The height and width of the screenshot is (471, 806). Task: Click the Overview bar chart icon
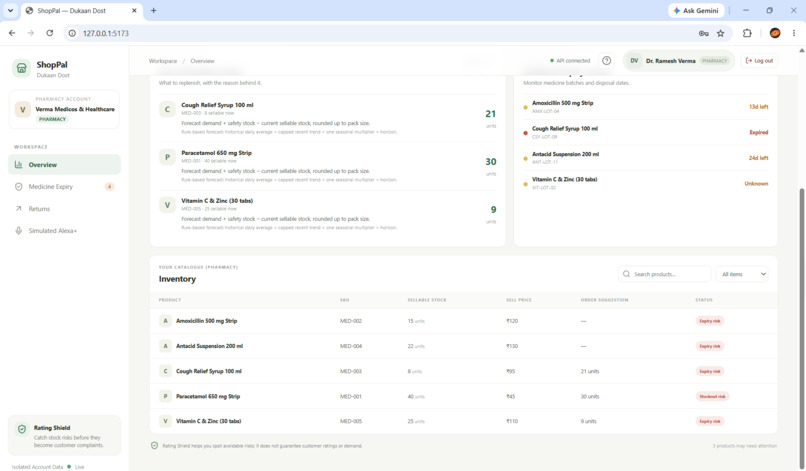pyautogui.click(x=19, y=165)
